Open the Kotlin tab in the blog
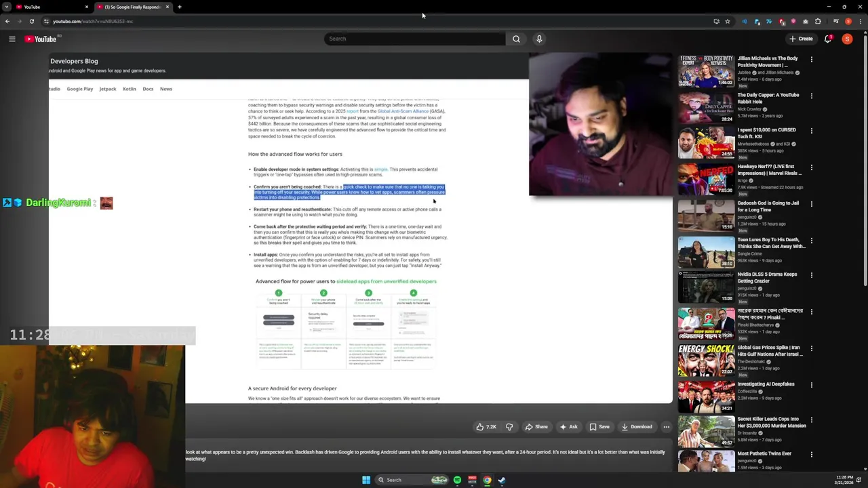Image resolution: width=868 pixels, height=488 pixels. pyautogui.click(x=130, y=89)
